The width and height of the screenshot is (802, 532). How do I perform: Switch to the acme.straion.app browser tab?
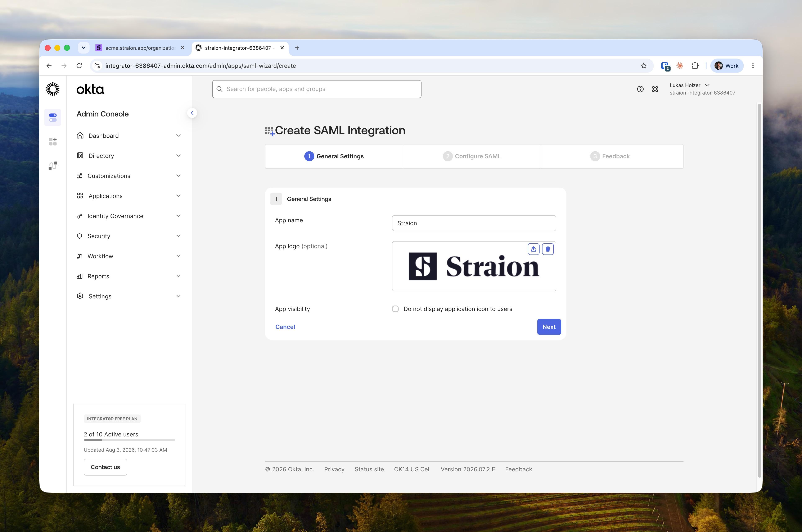click(140, 48)
